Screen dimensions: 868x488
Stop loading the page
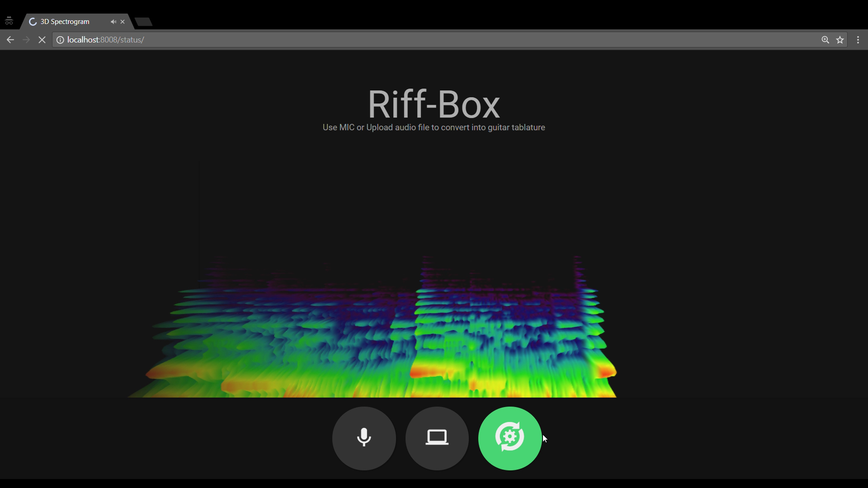[42, 40]
